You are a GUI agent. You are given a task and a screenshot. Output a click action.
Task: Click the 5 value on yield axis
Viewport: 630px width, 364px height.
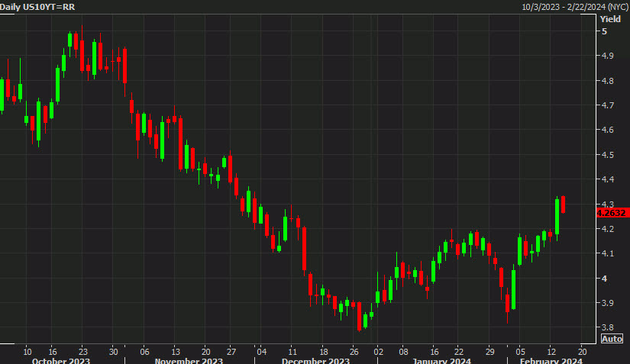click(x=604, y=31)
